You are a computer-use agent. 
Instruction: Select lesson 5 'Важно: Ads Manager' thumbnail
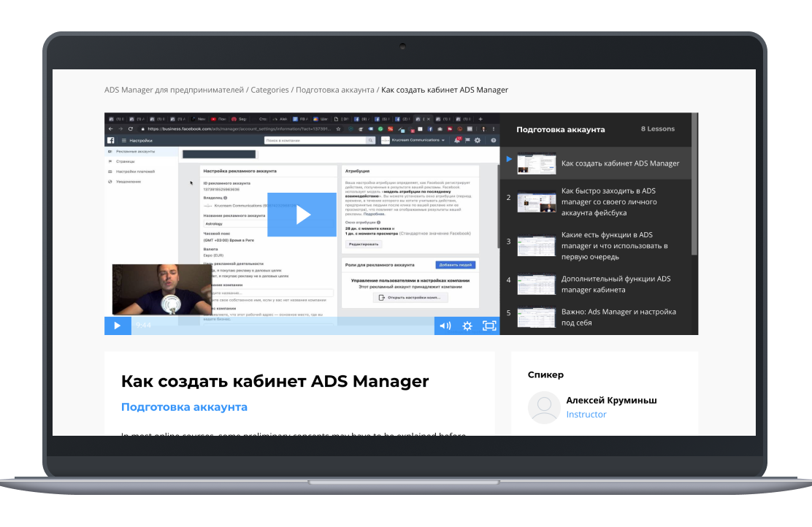[537, 317]
